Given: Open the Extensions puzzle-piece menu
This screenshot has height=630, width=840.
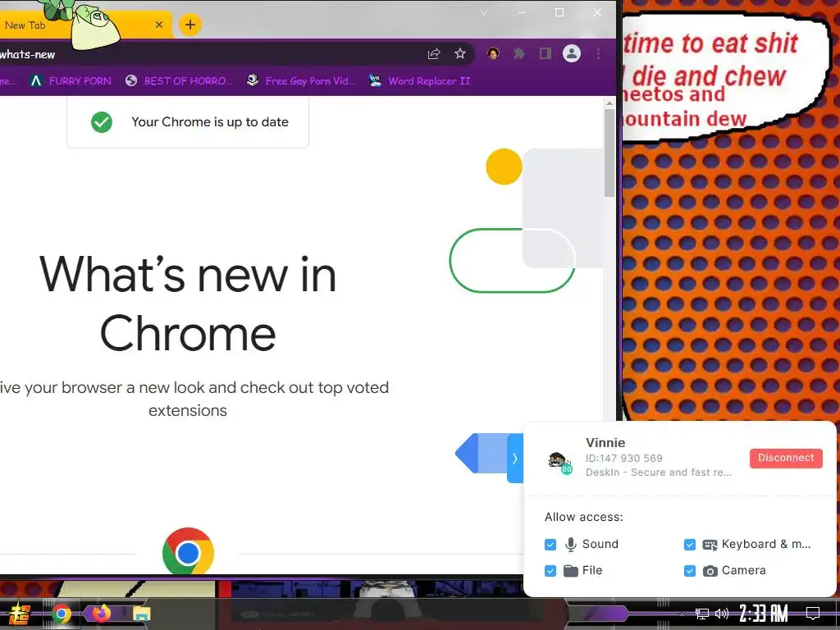Looking at the screenshot, I should (x=519, y=53).
